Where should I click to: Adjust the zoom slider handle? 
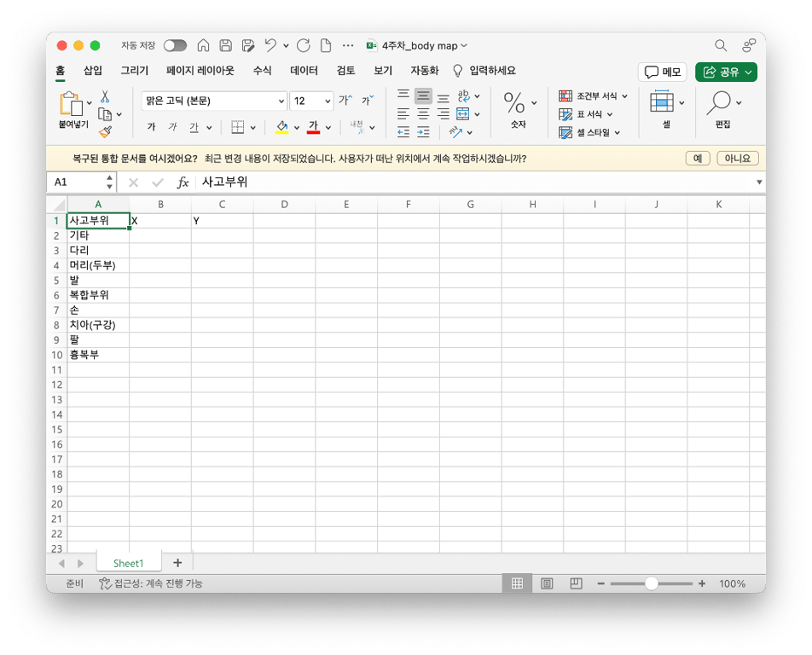click(652, 583)
